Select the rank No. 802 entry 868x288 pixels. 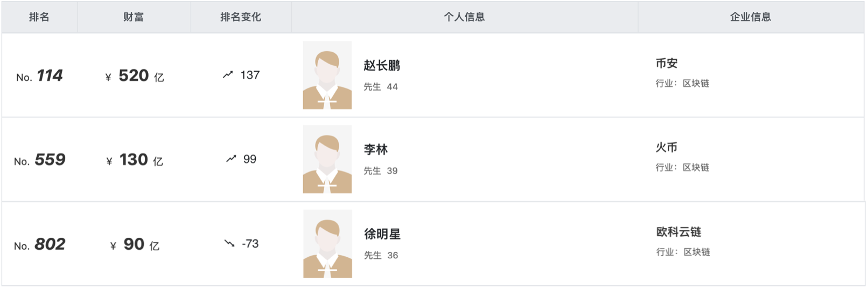click(39, 245)
